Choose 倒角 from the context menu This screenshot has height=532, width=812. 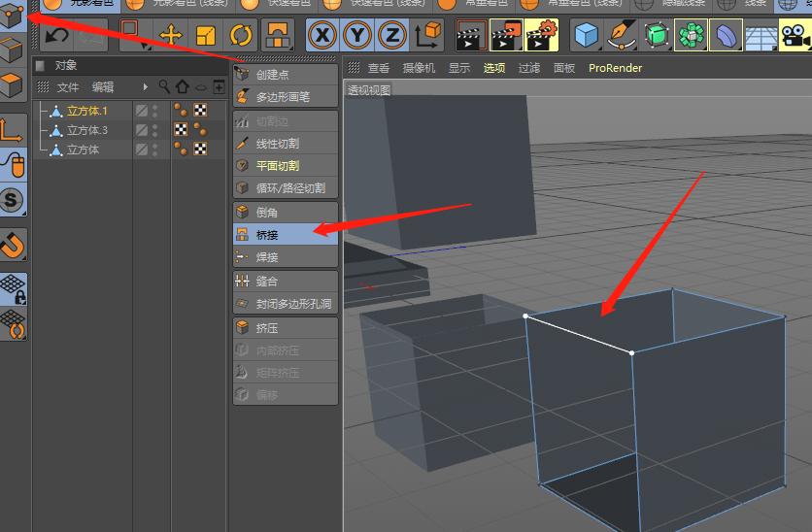tap(286, 213)
